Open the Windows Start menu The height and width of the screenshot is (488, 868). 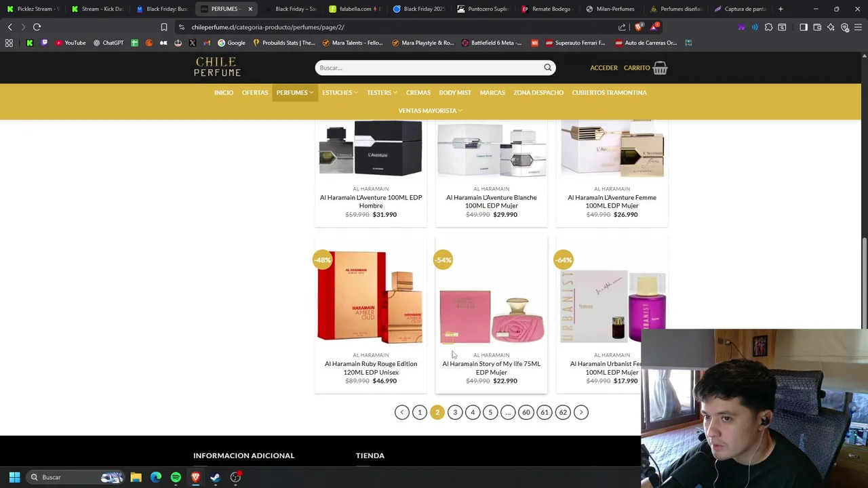pyautogui.click(x=14, y=477)
